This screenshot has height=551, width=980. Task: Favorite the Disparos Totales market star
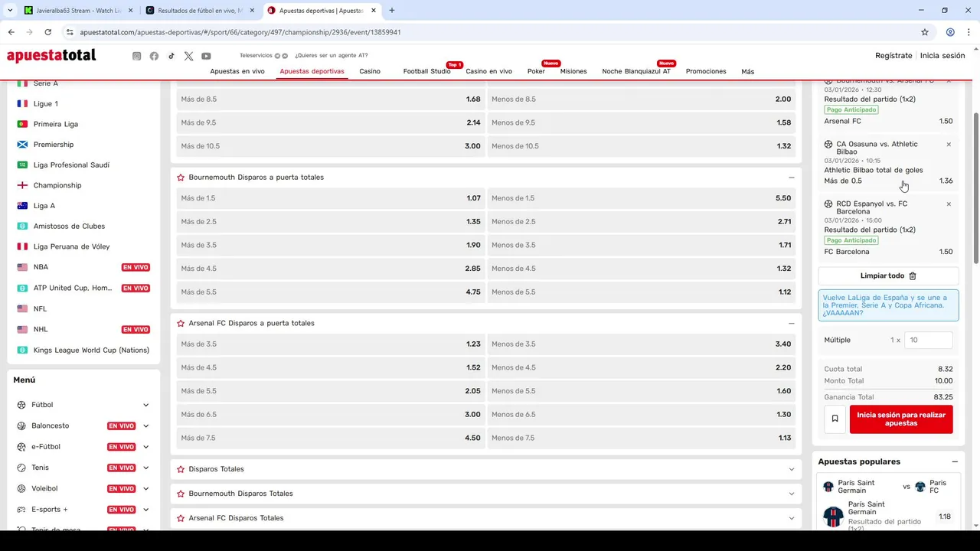coord(181,469)
